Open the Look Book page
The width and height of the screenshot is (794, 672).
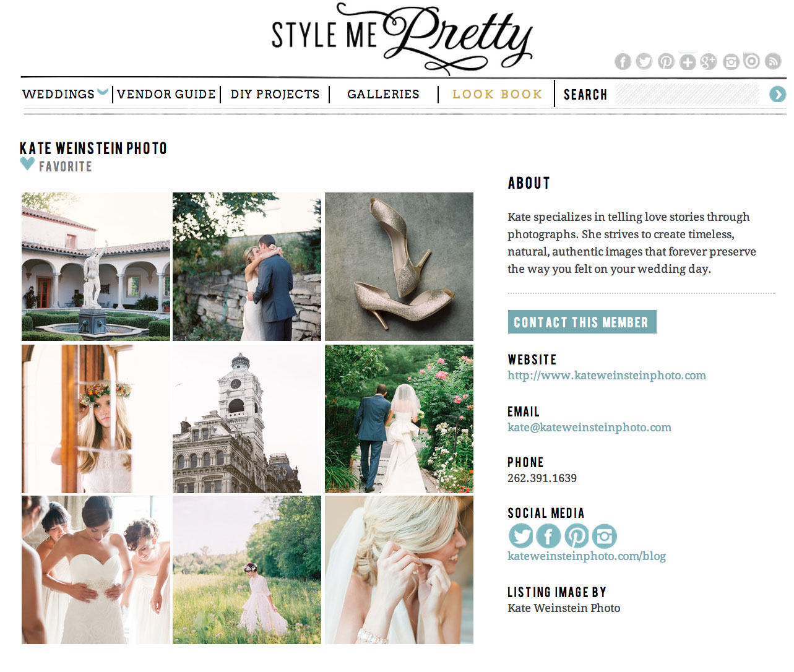[497, 94]
